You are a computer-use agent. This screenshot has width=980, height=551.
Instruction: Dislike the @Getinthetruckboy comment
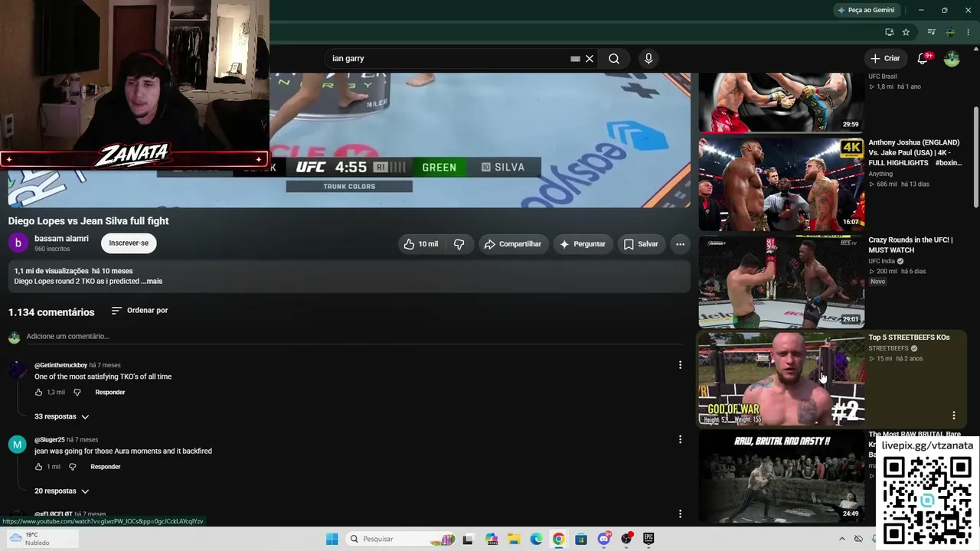click(77, 393)
